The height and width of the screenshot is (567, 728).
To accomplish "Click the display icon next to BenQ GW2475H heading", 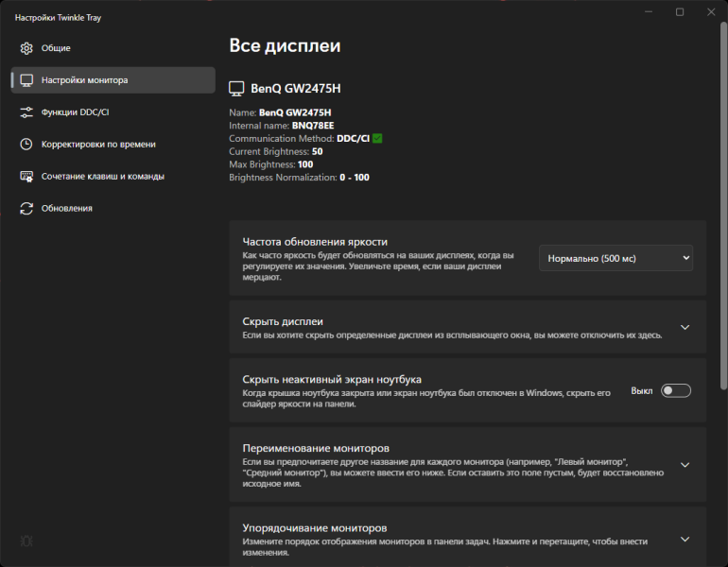I will pos(236,88).
